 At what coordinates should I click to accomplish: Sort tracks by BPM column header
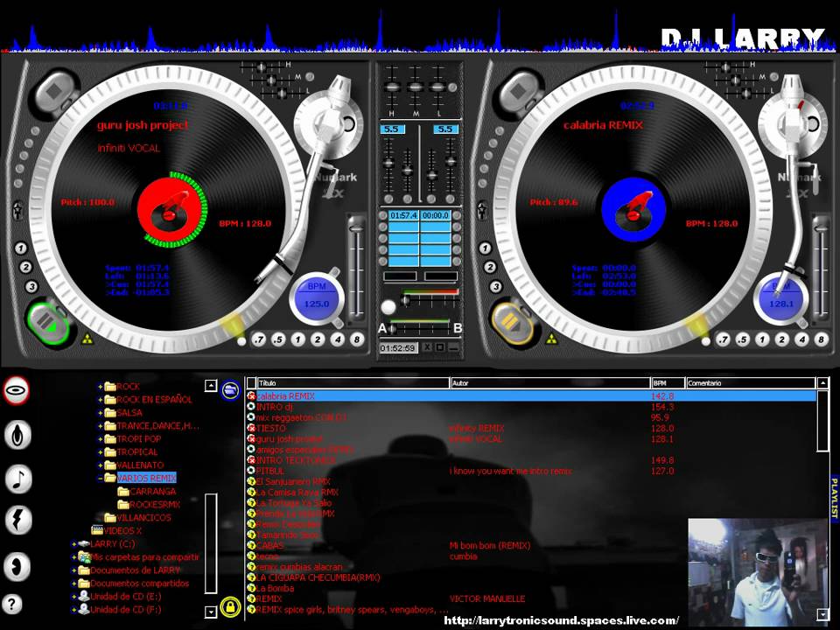click(668, 383)
